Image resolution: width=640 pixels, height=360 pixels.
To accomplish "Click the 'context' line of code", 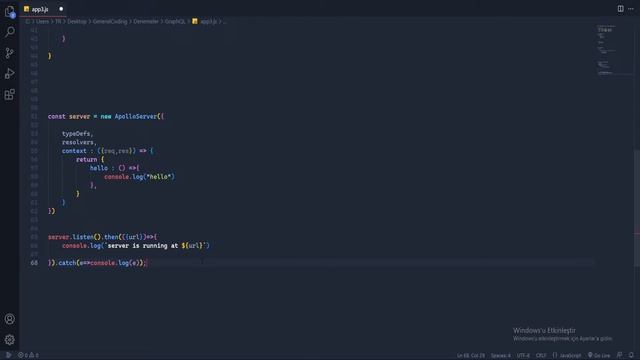I will (x=108, y=151).
